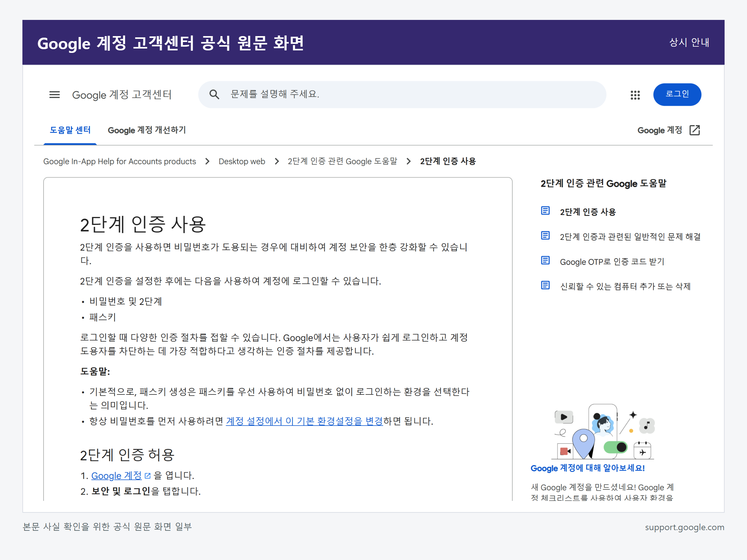Click the 비밀번호 및 2단계 bullet
This screenshot has height=560, width=747.
coord(126,301)
